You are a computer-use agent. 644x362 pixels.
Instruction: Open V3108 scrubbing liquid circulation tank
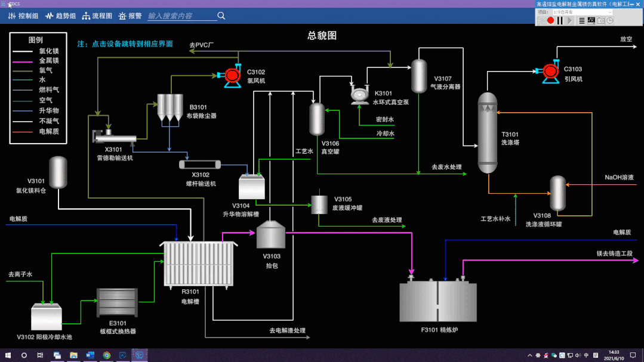(557, 193)
